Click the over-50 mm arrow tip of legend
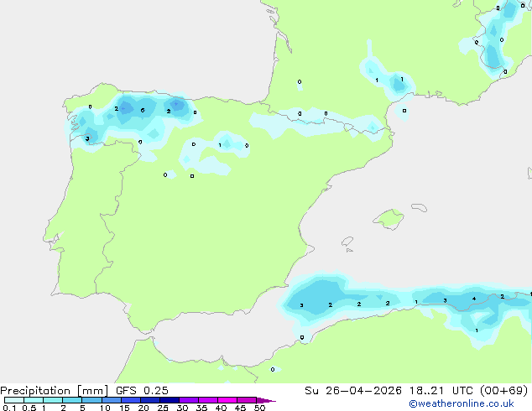The height and width of the screenshot is (411, 532). pos(266,400)
